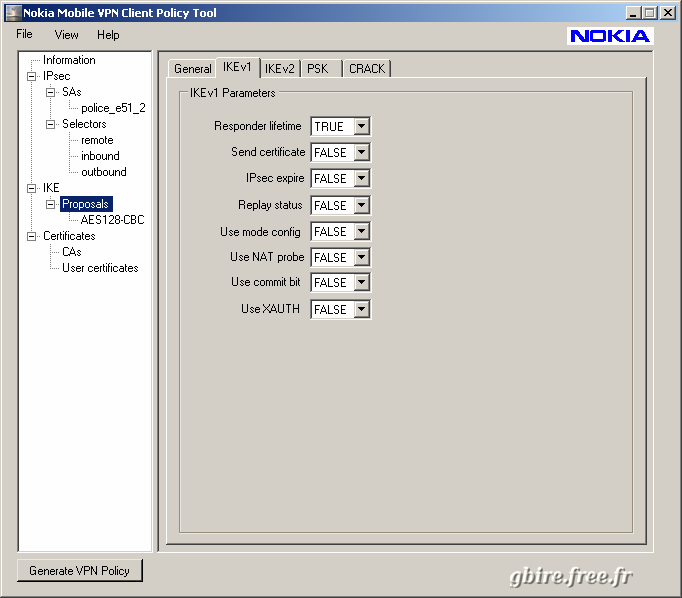
Task: Close the Policy Tool window
Action: (668, 13)
